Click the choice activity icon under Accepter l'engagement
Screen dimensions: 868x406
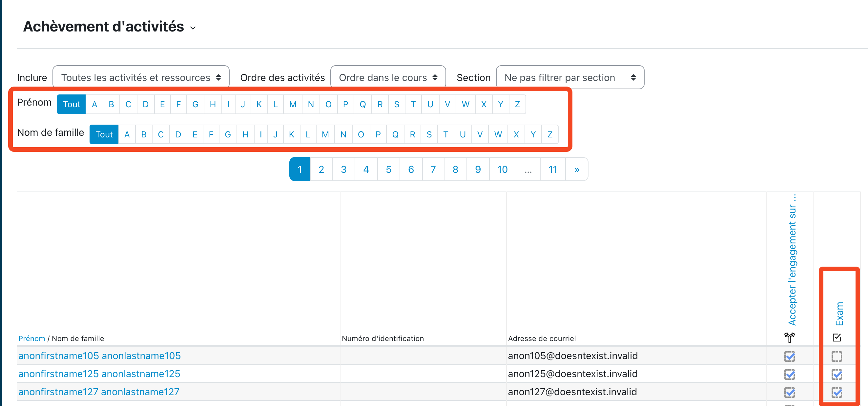click(789, 337)
